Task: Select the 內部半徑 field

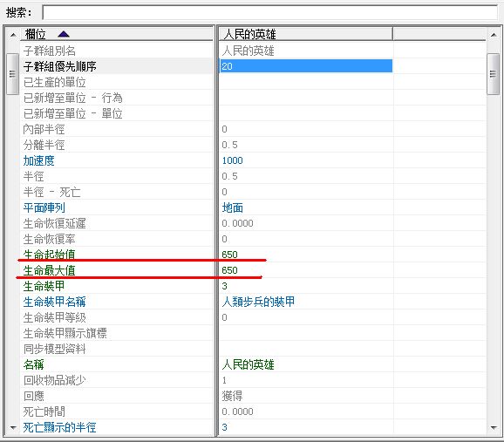Action: point(116,129)
